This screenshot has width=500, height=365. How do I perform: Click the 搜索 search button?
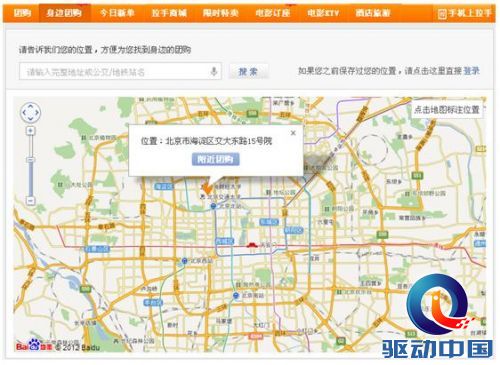pyautogui.click(x=248, y=71)
